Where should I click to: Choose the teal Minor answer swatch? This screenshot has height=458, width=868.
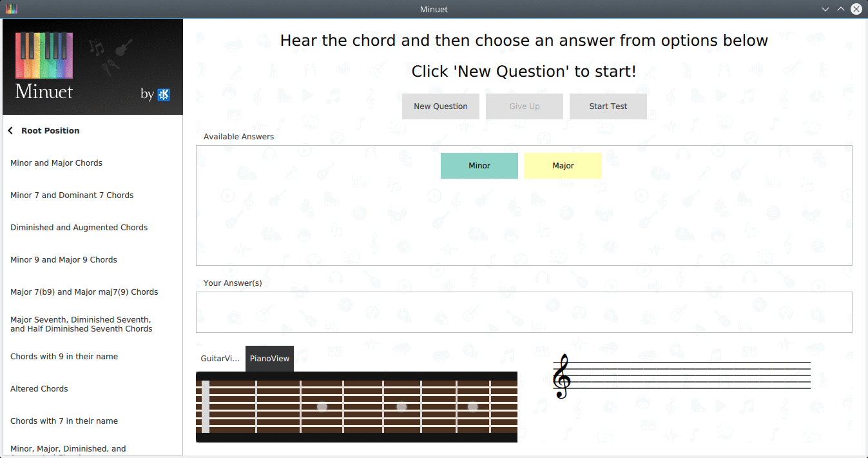click(x=479, y=166)
